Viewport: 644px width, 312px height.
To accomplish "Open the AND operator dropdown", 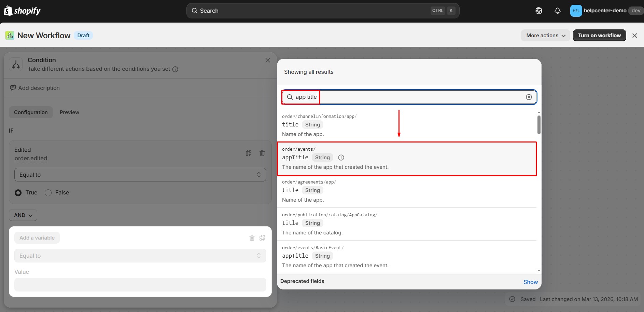I will point(23,215).
